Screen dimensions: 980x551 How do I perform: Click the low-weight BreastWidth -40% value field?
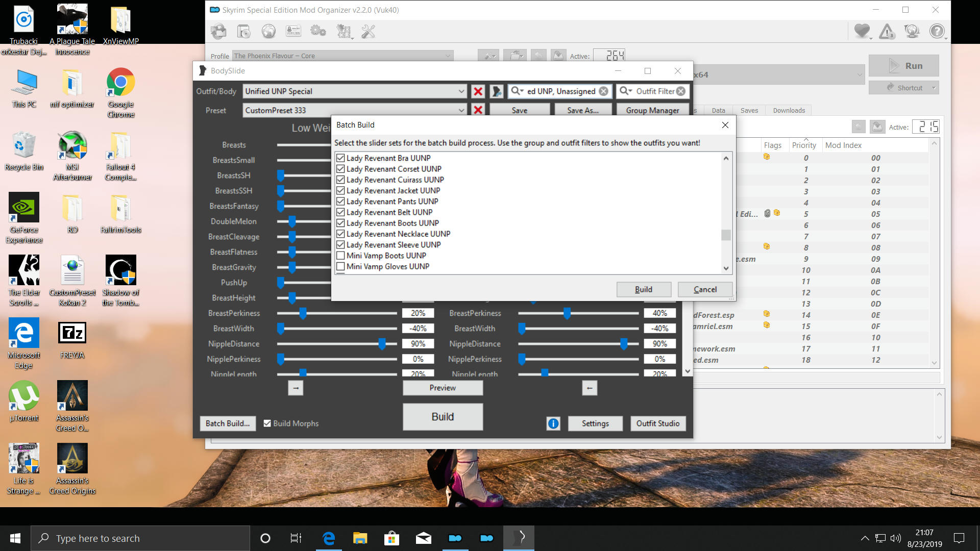418,329
